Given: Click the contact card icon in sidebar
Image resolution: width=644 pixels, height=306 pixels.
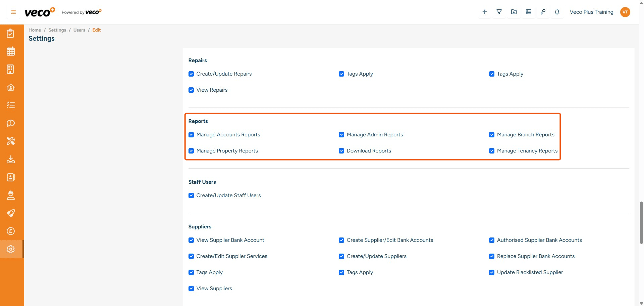Looking at the screenshot, I should pos(11,177).
